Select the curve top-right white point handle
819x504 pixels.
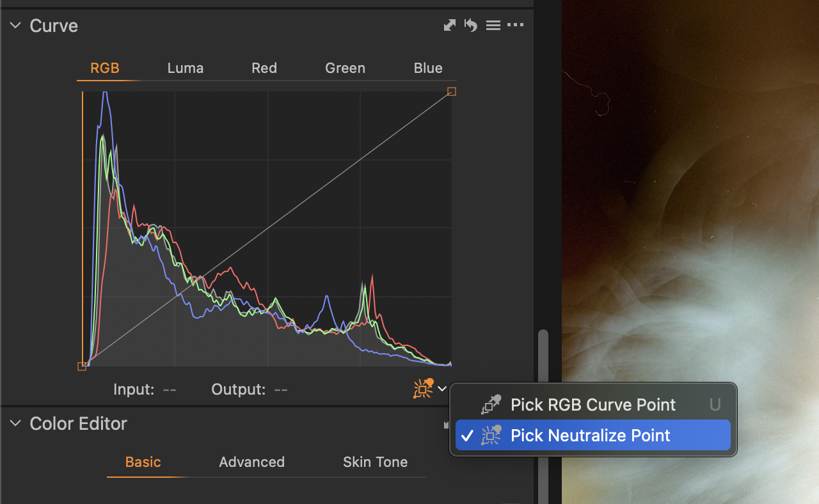coord(452,91)
